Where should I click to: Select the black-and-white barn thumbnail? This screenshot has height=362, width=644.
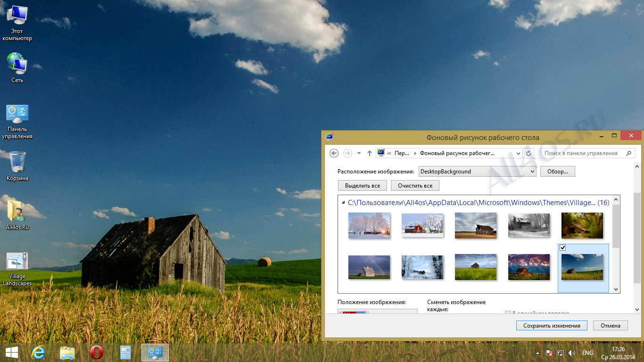pyautogui.click(x=529, y=225)
